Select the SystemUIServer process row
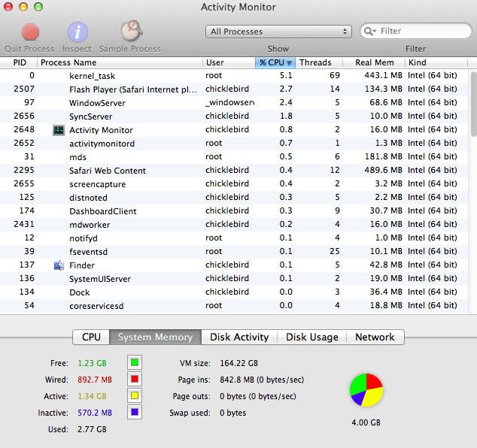 (234, 278)
